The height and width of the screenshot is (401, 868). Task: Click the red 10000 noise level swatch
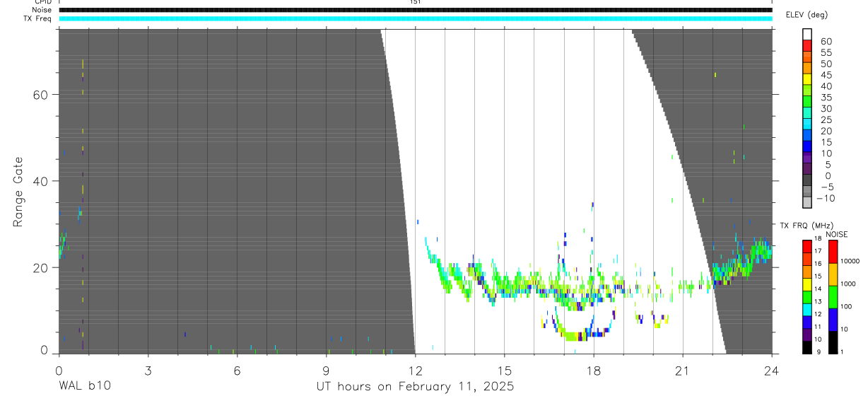[x=833, y=252]
